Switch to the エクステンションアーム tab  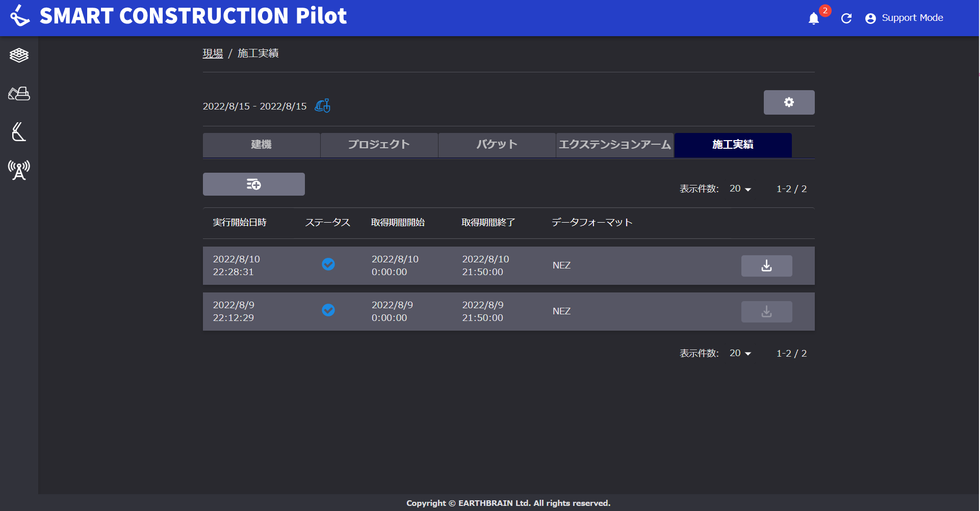(x=615, y=145)
